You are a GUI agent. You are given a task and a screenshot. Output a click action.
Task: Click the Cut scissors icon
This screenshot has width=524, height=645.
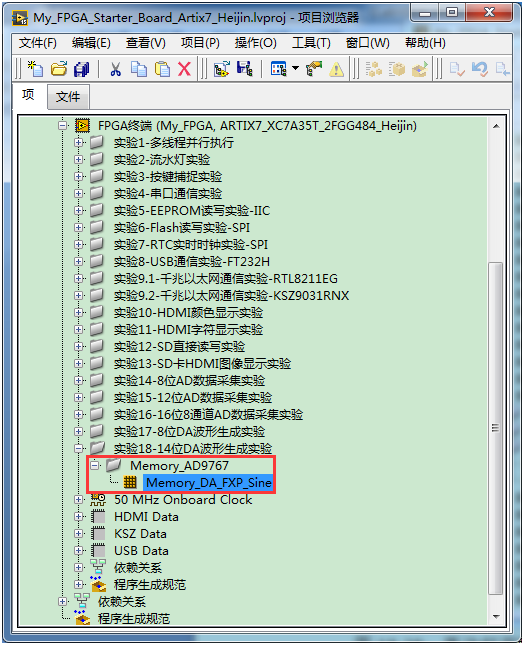[116, 69]
